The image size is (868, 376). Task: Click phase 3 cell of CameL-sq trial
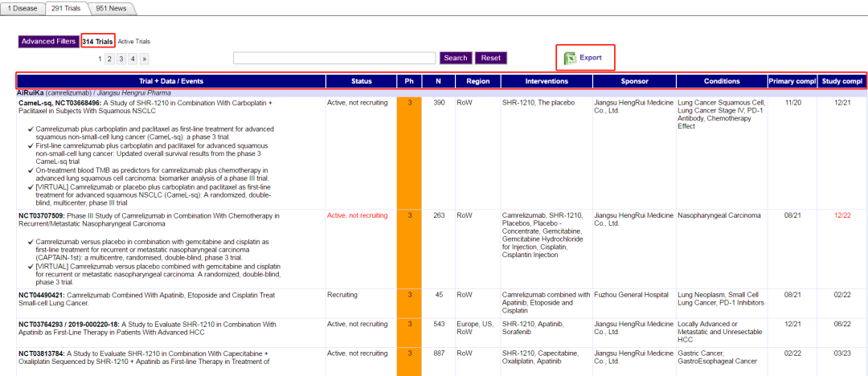pyautogui.click(x=410, y=153)
